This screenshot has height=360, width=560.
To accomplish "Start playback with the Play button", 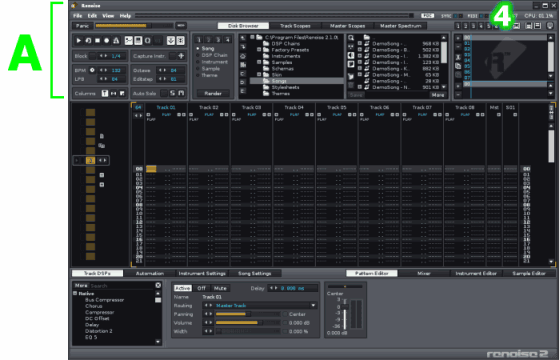I will click(79, 41).
